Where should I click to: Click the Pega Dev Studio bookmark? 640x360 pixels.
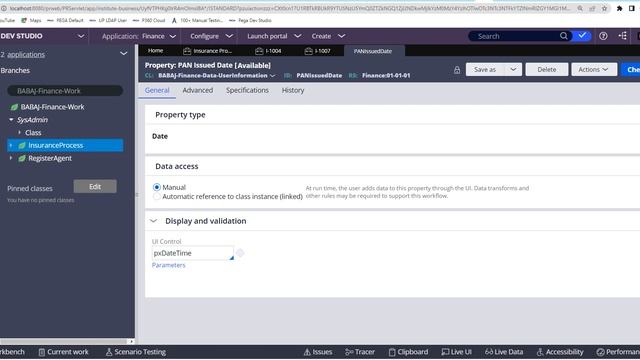click(x=250, y=20)
